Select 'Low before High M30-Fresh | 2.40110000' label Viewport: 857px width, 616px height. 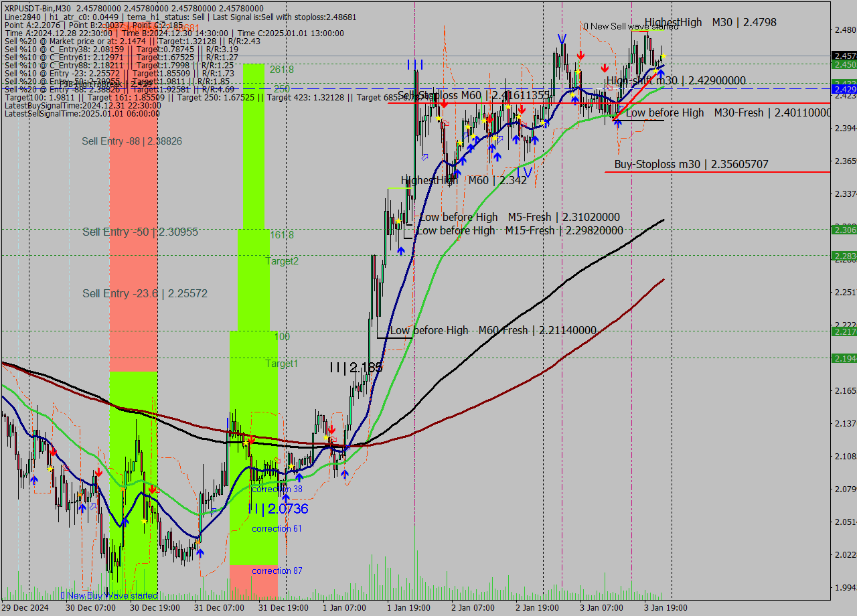click(x=728, y=113)
